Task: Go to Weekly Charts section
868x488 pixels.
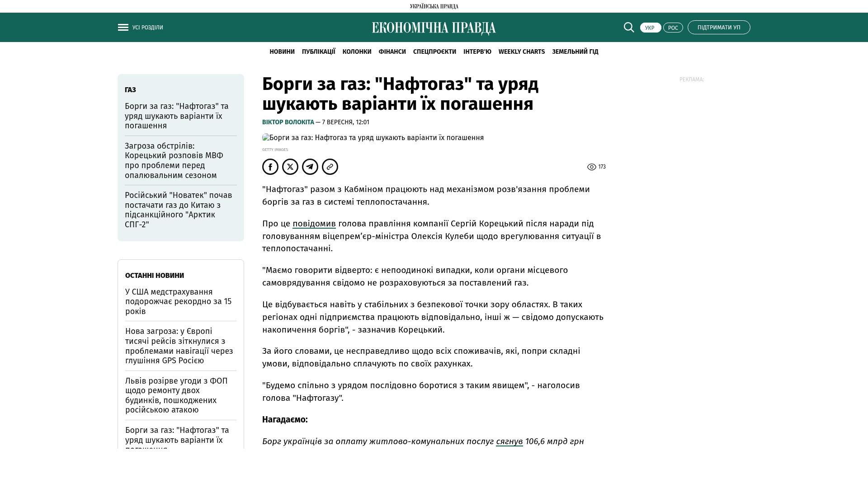Action: [521, 52]
